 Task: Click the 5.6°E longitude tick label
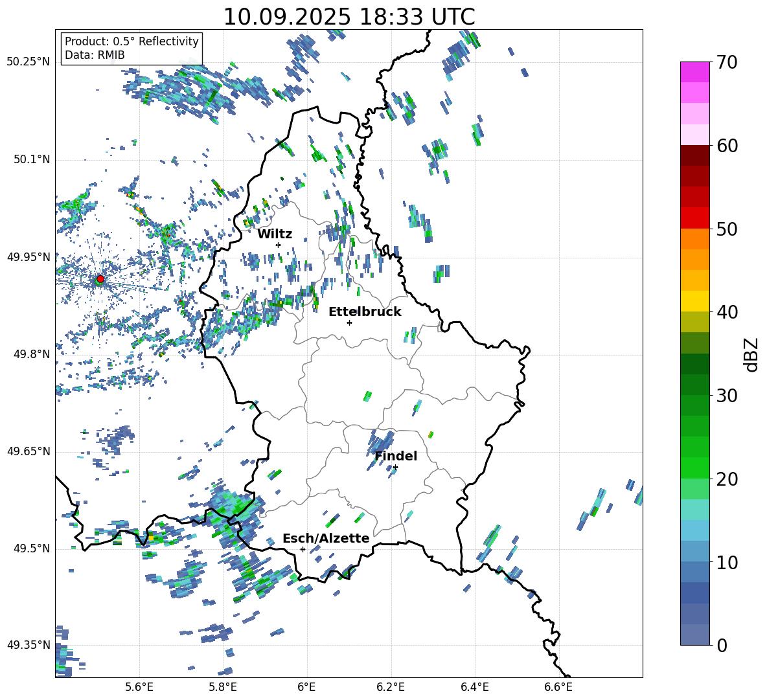139,687
